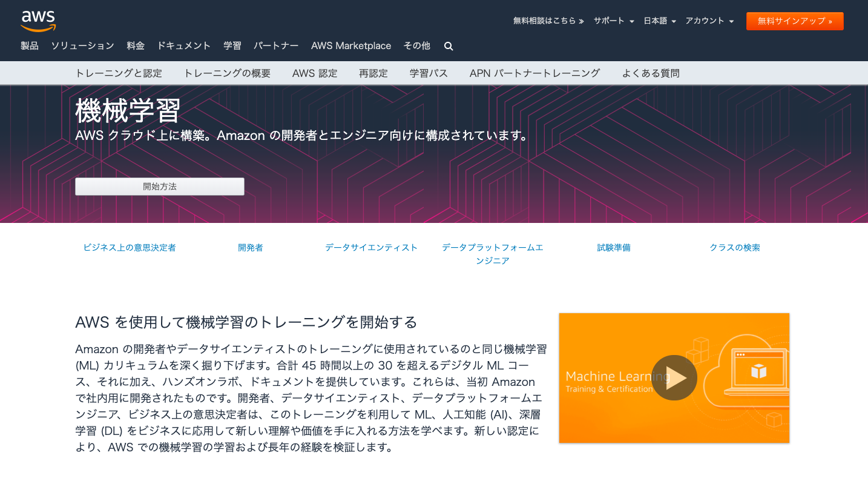This screenshot has height=478, width=868.
Task: Jump to the データサイエンティスト section link
Action: pyautogui.click(x=371, y=247)
